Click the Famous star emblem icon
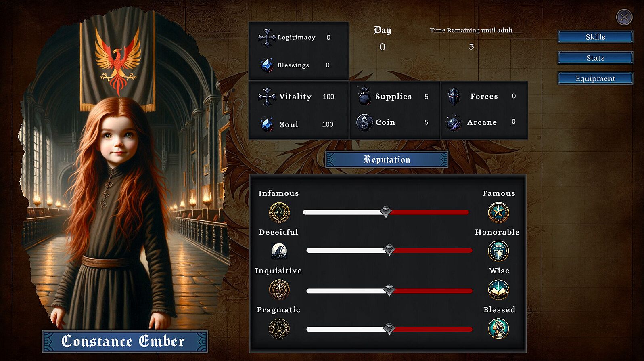644x361 pixels. coord(498,212)
